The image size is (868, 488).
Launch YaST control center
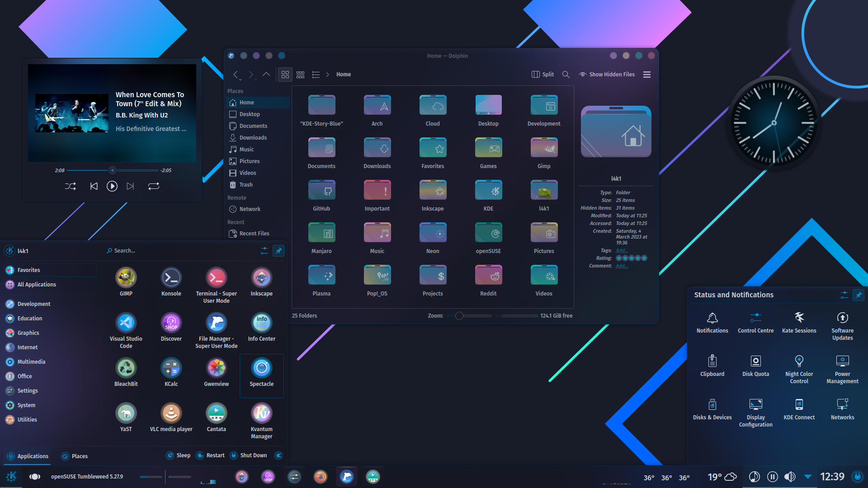tap(126, 418)
